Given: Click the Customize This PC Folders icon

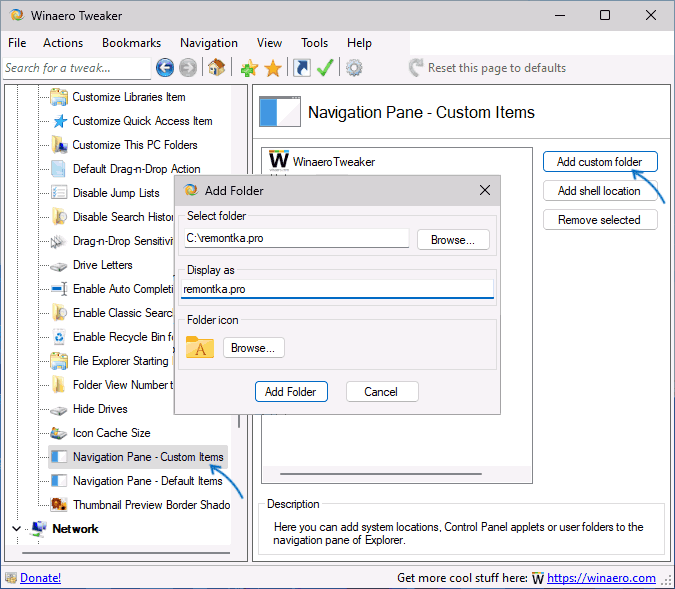Looking at the screenshot, I should pos(59,145).
